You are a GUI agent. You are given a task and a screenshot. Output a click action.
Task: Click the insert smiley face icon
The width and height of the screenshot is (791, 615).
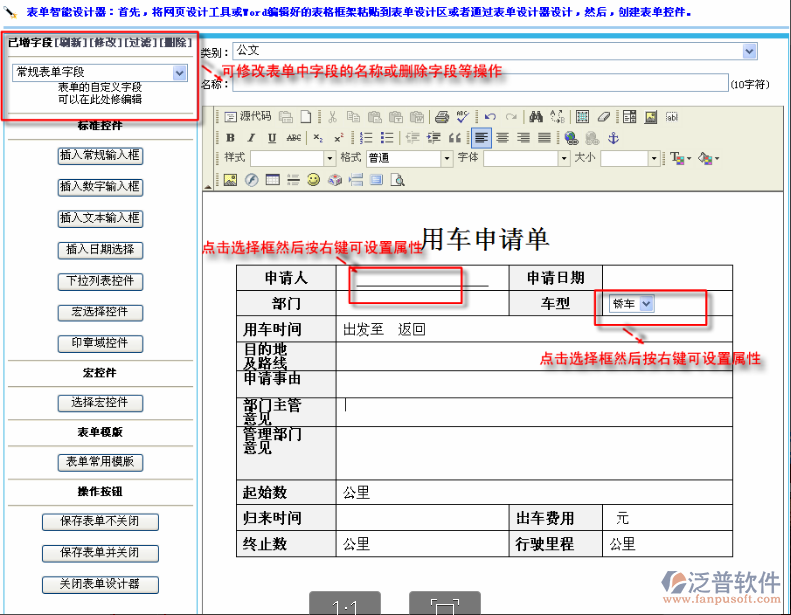[x=313, y=180]
